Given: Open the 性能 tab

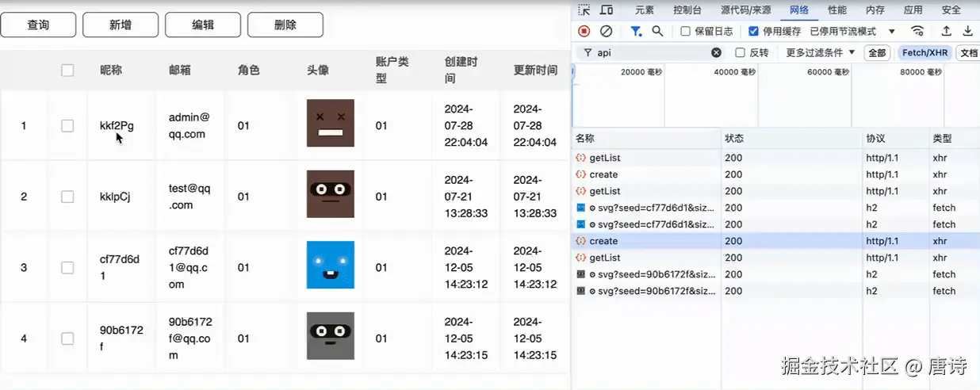Looking at the screenshot, I should pos(837,10).
